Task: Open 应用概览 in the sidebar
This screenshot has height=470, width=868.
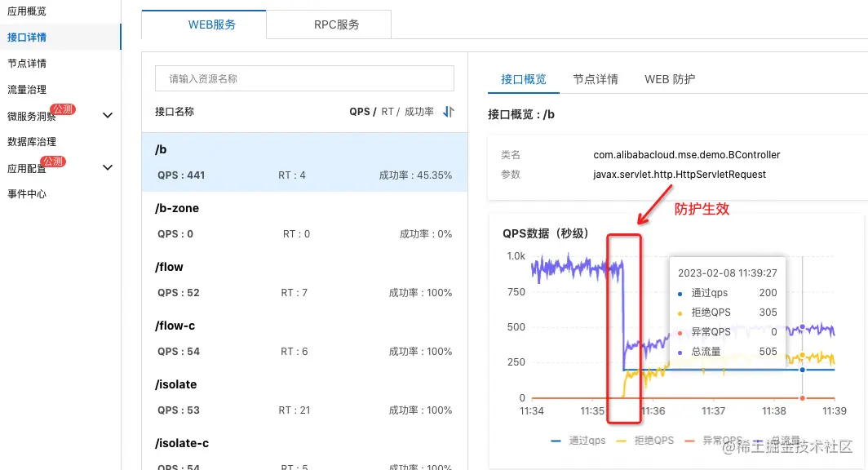Action: pyautogui.click(x=27, y=11)
